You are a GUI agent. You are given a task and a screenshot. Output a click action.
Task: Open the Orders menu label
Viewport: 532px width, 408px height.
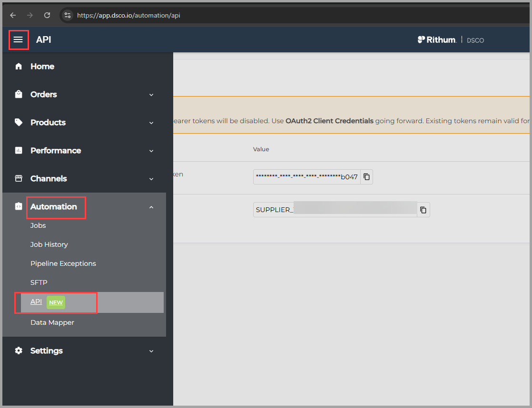coord(43,94)
